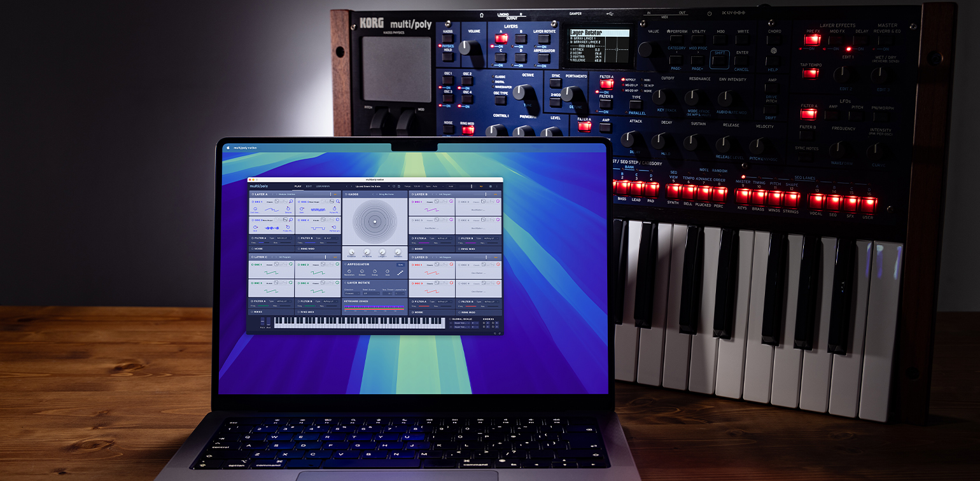This screenshot has height=481, width=980.
Task: Click the Arpeggiator Resolution knob
Action: pyautogui.click(x=349, y=271)
